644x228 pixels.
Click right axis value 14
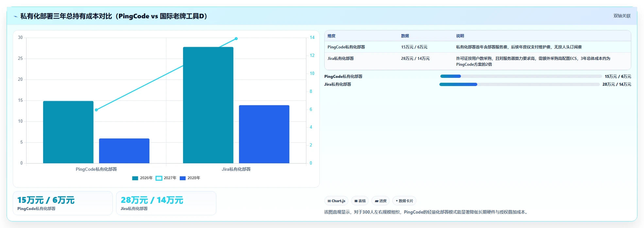click(312, 38)
